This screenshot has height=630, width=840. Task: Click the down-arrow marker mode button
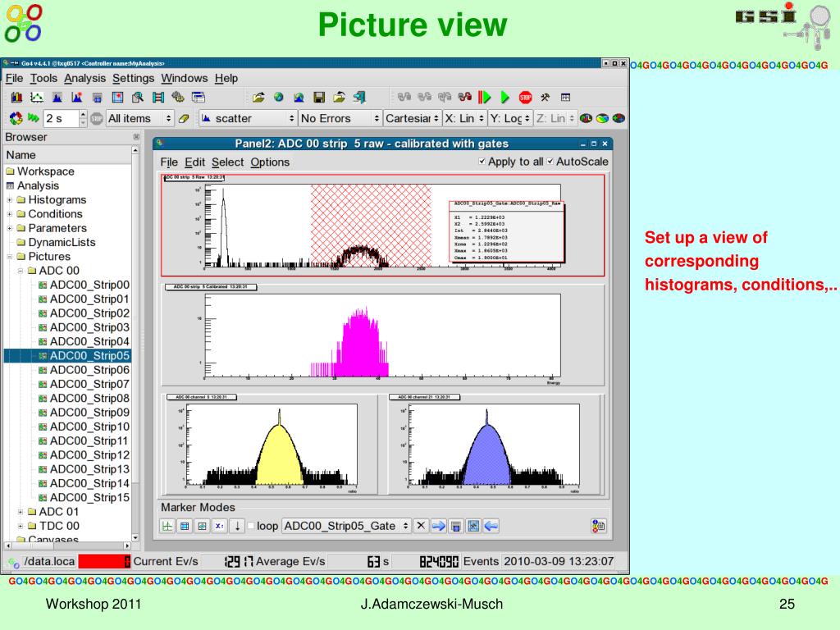point(237,526)
